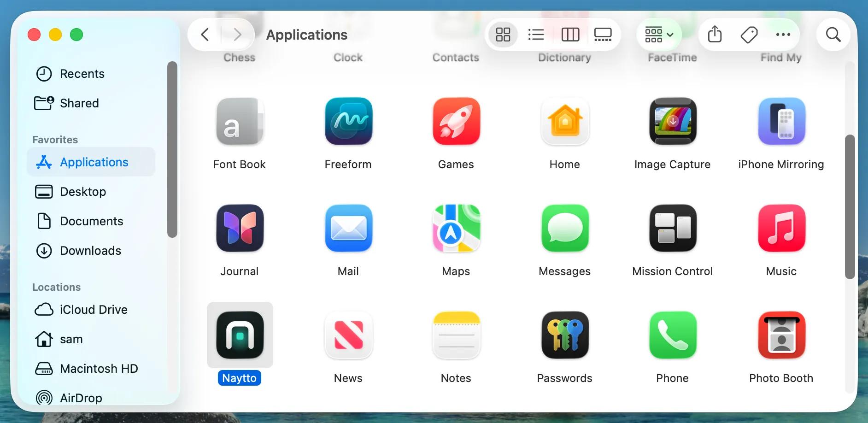Click the Naytto name label
This screenshot has width=868, height=423.
pos(240,378)
